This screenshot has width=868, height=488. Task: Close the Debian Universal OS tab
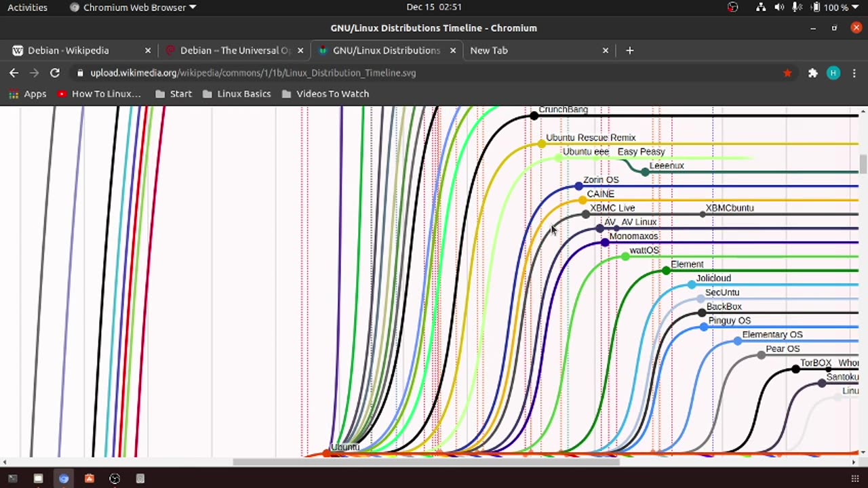300,50
